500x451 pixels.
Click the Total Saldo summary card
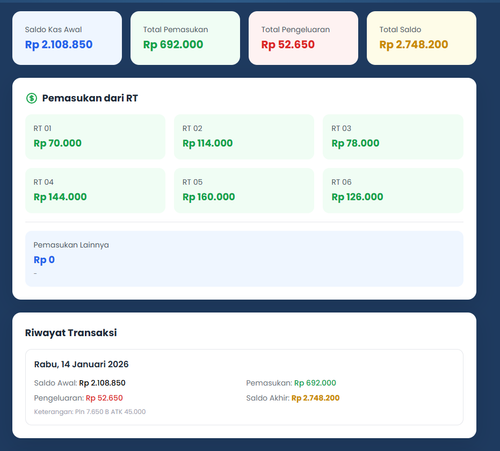[422, 38]
